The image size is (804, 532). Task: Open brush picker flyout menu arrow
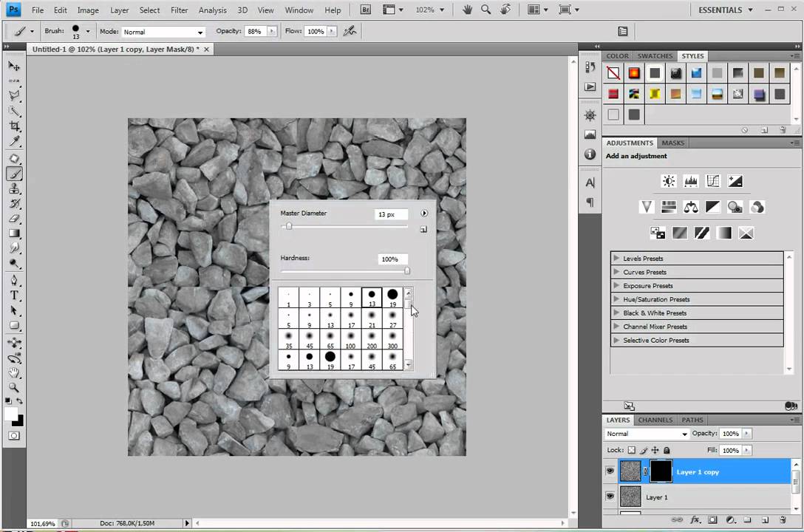(x=424, y=214)
